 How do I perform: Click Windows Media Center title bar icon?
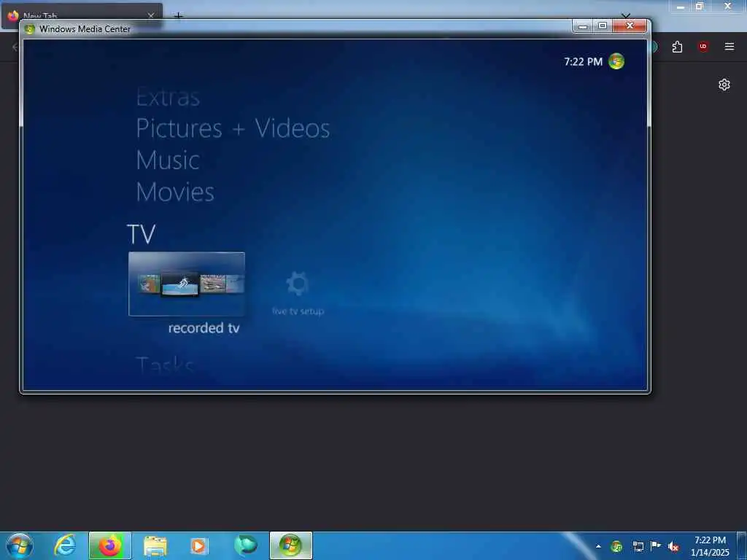pyautogui.click(x=29, y=29)
